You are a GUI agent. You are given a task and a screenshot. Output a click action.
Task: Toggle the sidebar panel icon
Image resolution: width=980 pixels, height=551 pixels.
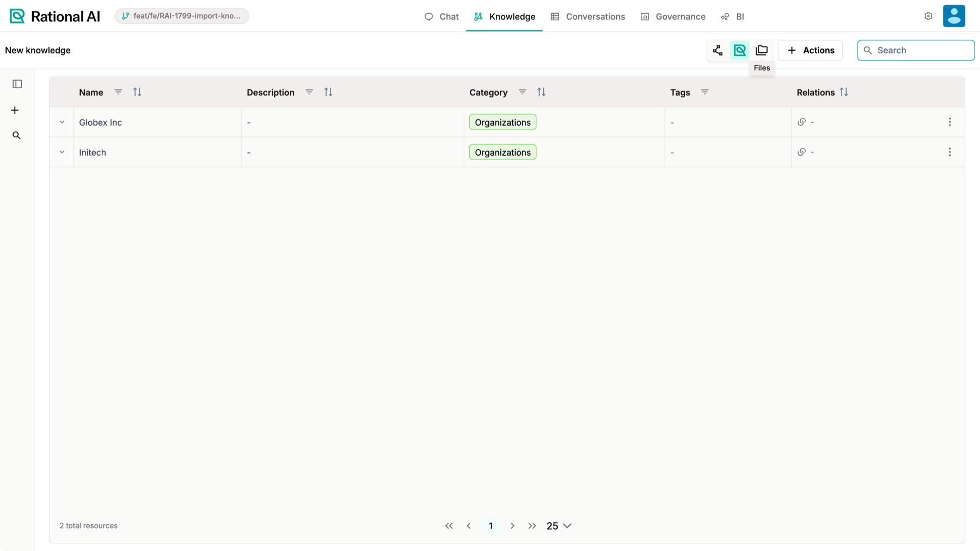pyautogui.click(x=17, y=84)
